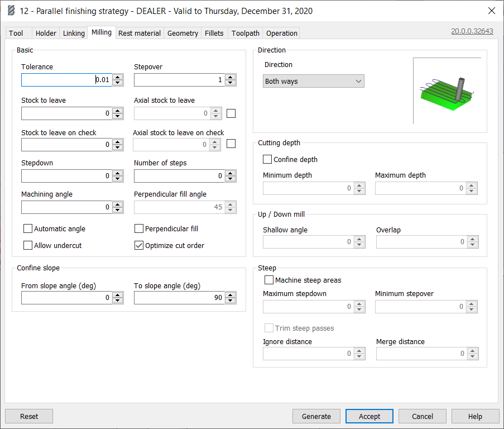Increase Stock to leave using up arrow
Image resolution: width=504 pixels, height=429 pixels.
tap(117, 111)
